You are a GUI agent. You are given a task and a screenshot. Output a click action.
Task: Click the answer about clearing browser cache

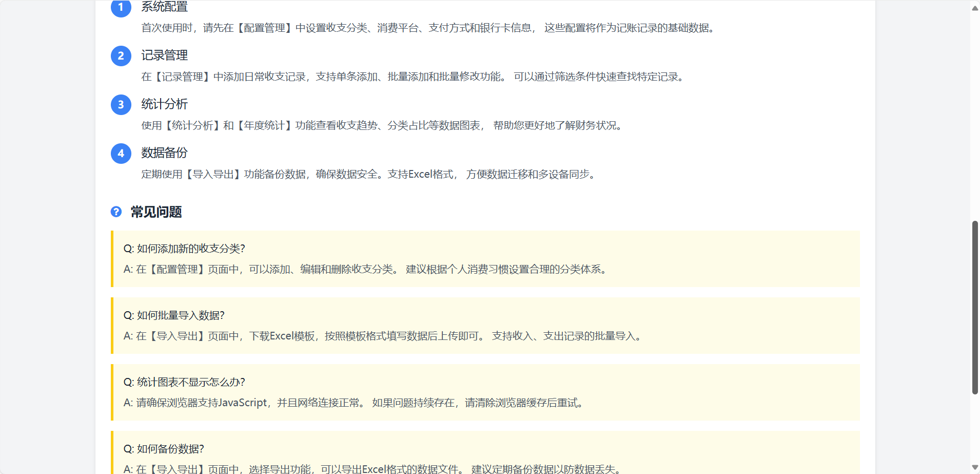354,403
